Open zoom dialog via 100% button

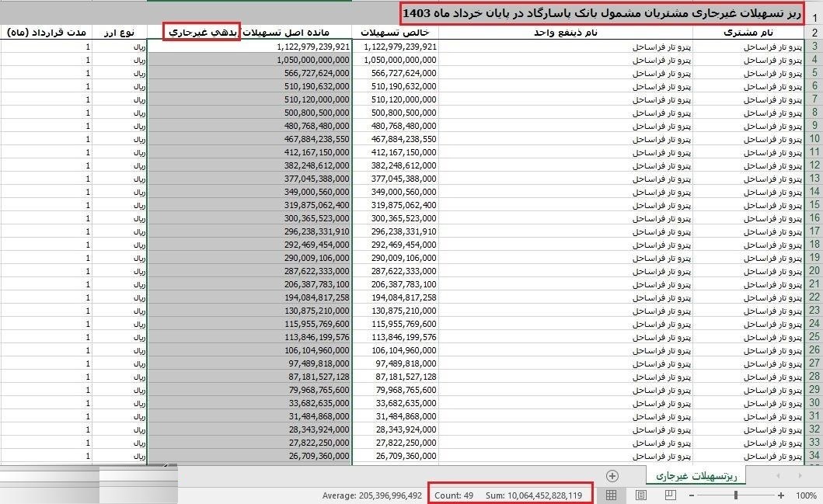click(808, 495)
